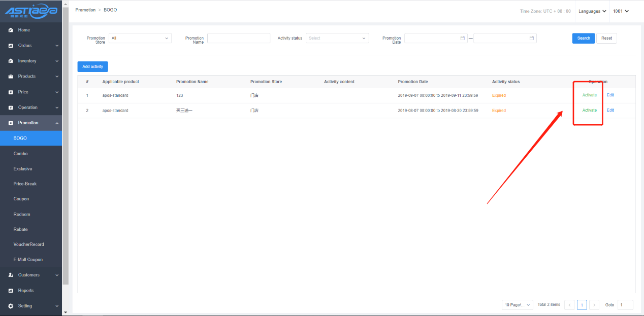The image size is (644, 316).
Task: Click the Add activity button
Action: 92,66
